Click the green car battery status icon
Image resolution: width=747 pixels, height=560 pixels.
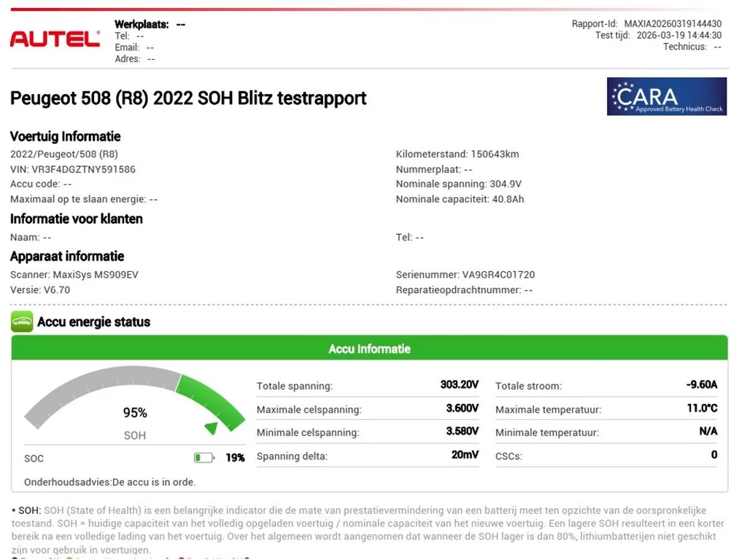22,322
